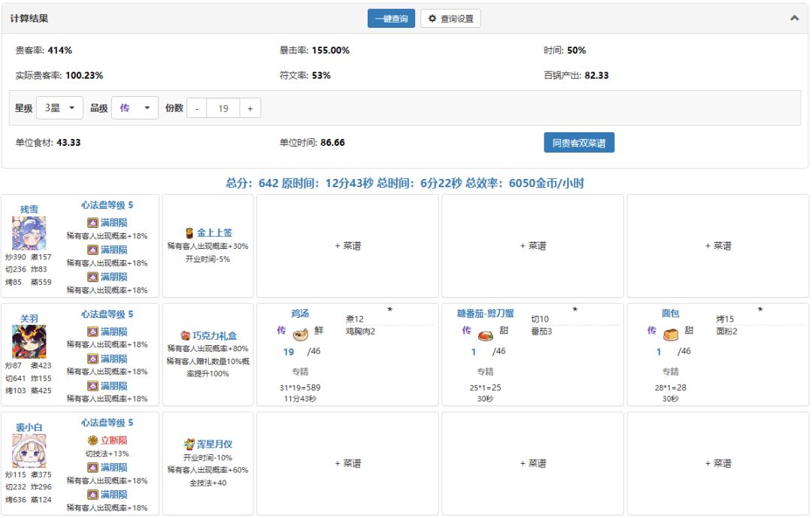
Task: Decrease 份数 with the minus button
Action: (x=197, y=108)
